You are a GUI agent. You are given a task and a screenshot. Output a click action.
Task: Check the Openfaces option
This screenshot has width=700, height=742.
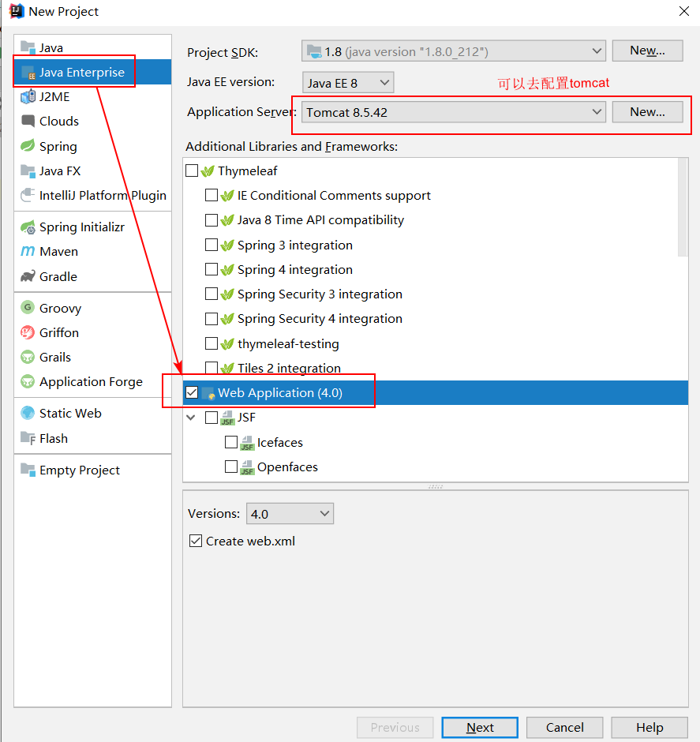[x=230, y=467]
